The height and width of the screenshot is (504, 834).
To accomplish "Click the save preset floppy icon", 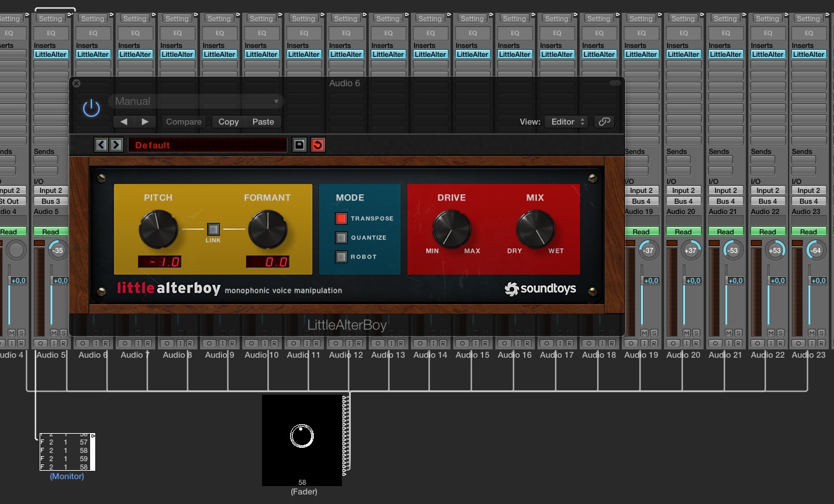I will coord(299,145).
